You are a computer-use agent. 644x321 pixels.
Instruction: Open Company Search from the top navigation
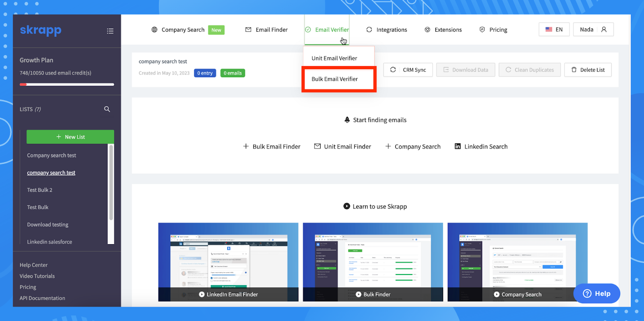tap(183, 30)
